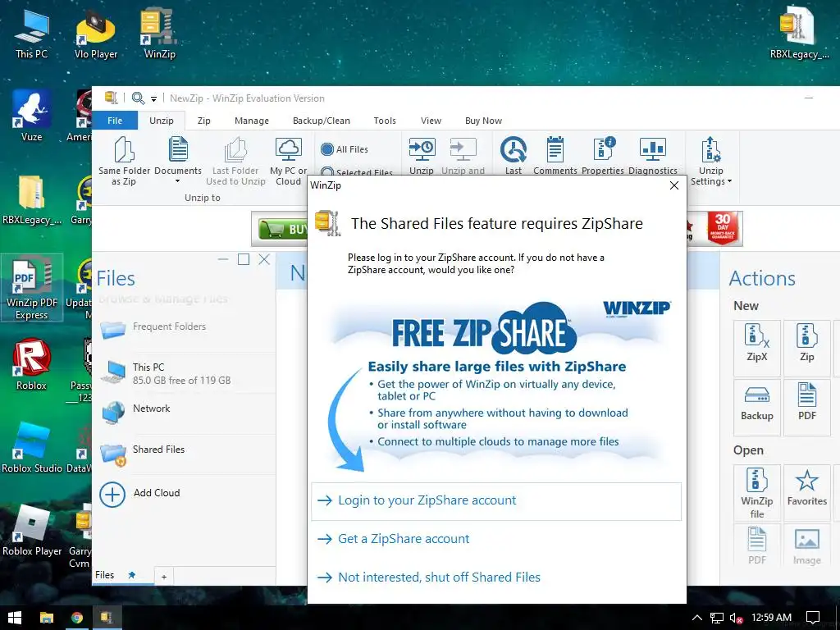Screen dimensions: 840x630
Task: Open Favorites action
Action: point(807,492)
